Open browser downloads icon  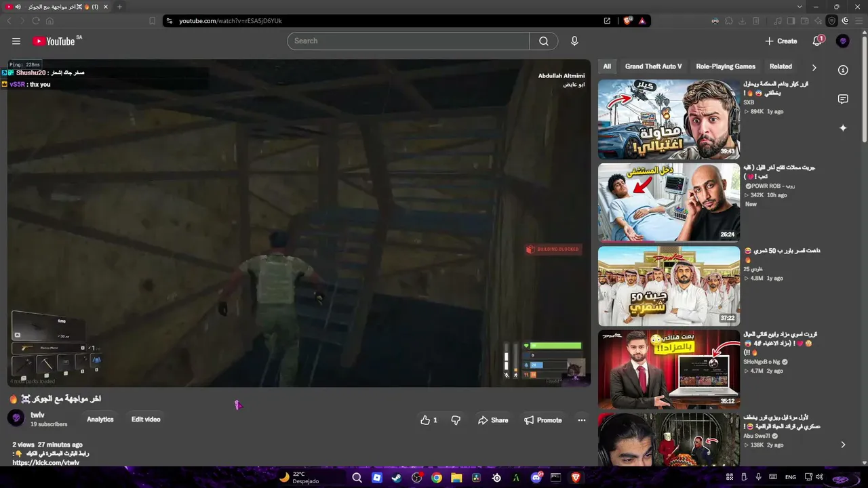[743, 21]
